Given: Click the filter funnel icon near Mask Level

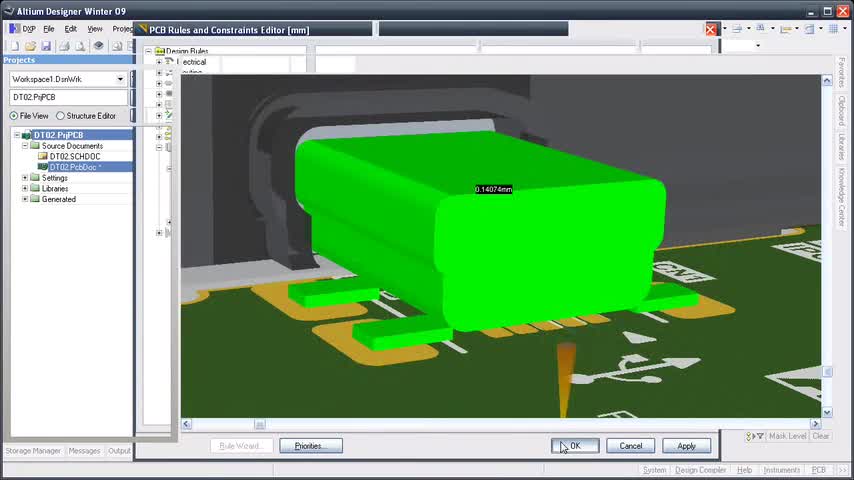Looking at the screenshot, I should [760, 436].
